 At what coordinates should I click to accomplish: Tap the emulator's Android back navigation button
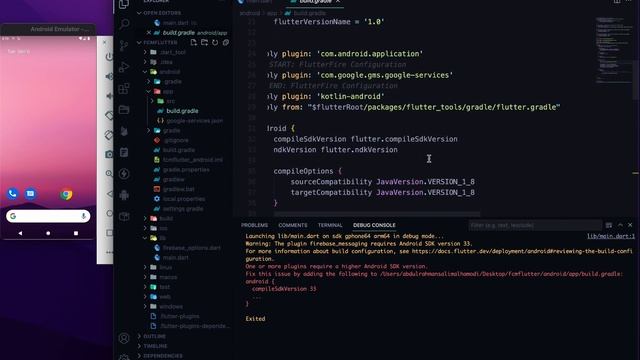(x=20, y=233)
